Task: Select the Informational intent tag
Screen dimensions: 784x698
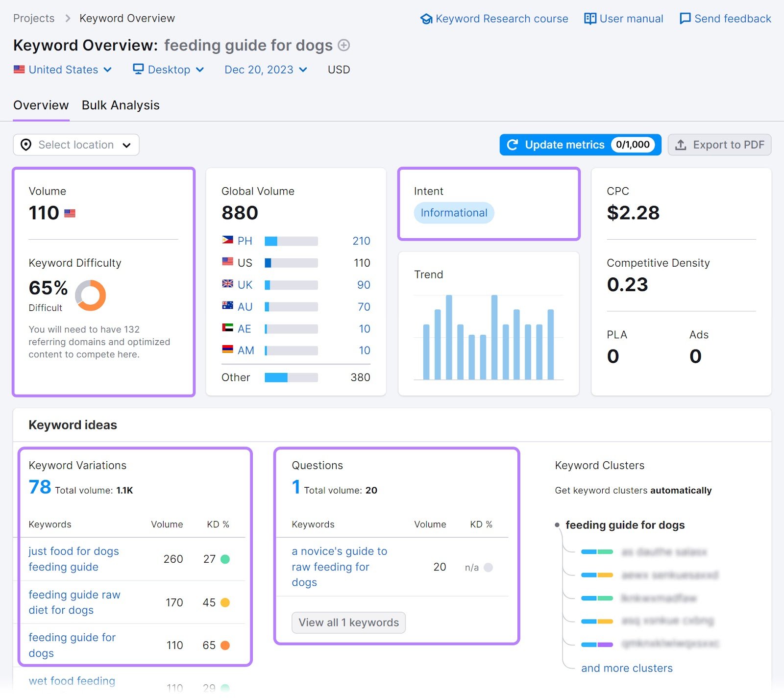Action: (454, 213)
